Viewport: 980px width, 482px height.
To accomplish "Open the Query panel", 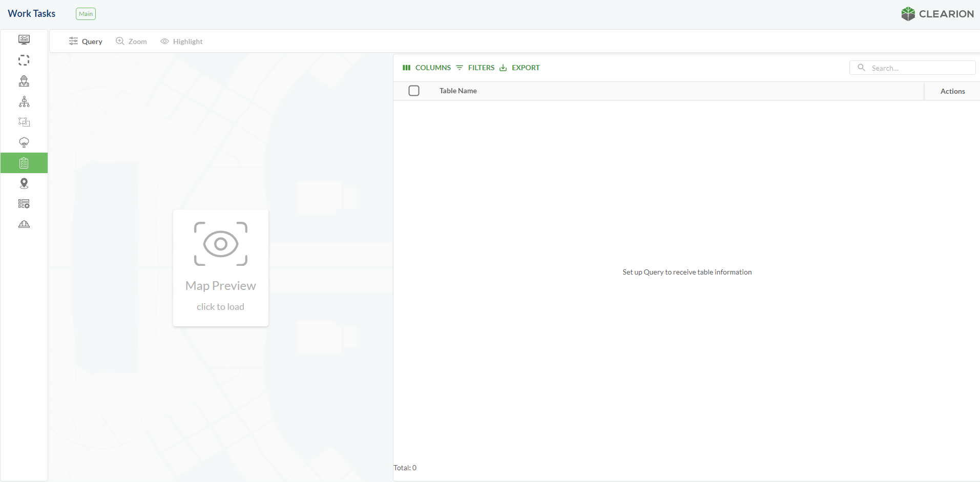I will (86, 41).
